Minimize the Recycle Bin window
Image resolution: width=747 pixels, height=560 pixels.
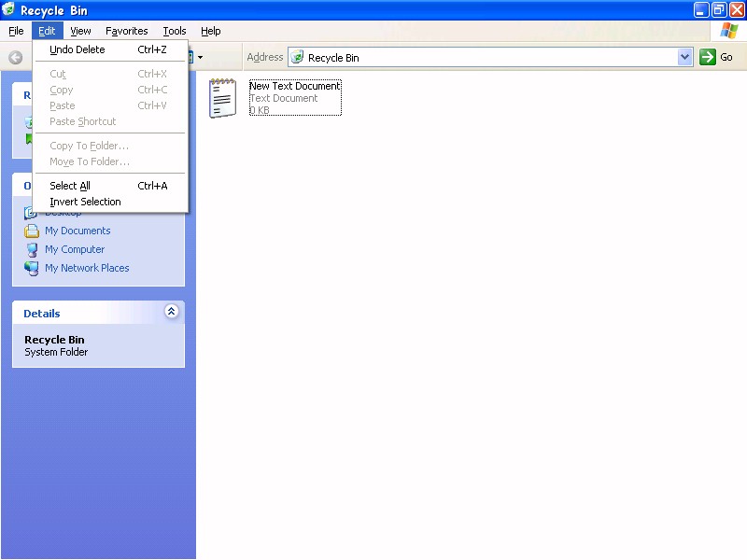pos(701,9)
